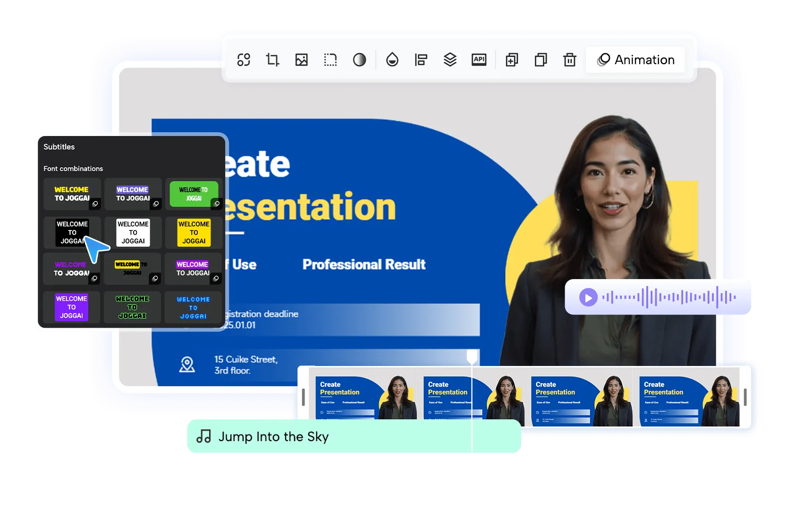Click the left trim handle of video clip
Viewport: 812px width, 510px height.
click(x=303, y=397)
